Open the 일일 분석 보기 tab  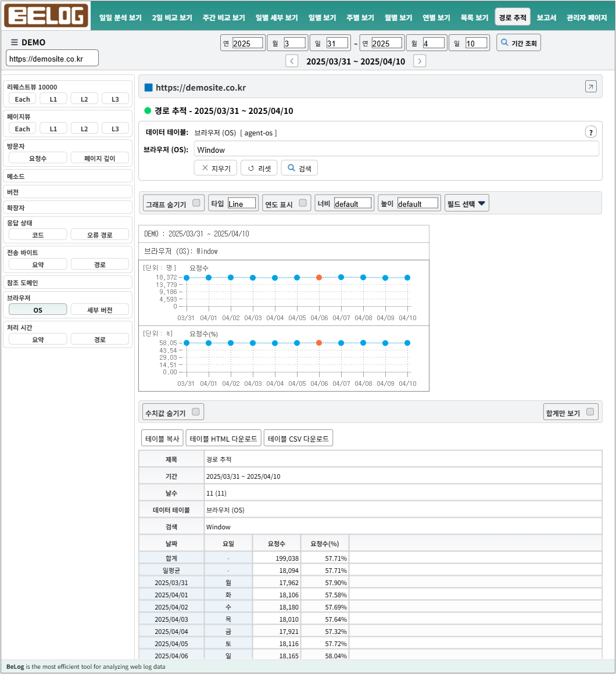[x=120, y=17]
